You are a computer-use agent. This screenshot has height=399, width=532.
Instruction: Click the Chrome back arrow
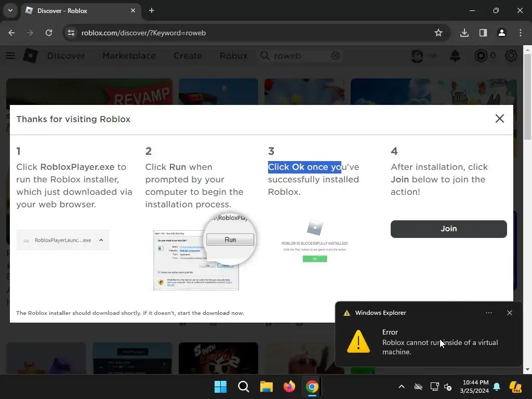[11, 33]
